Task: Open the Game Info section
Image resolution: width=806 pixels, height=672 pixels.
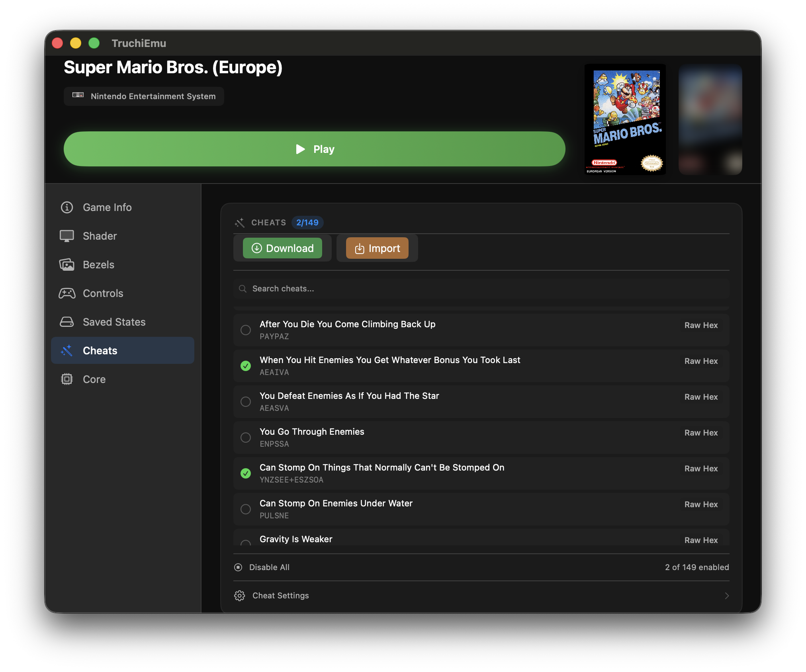Action: (123, 207)
